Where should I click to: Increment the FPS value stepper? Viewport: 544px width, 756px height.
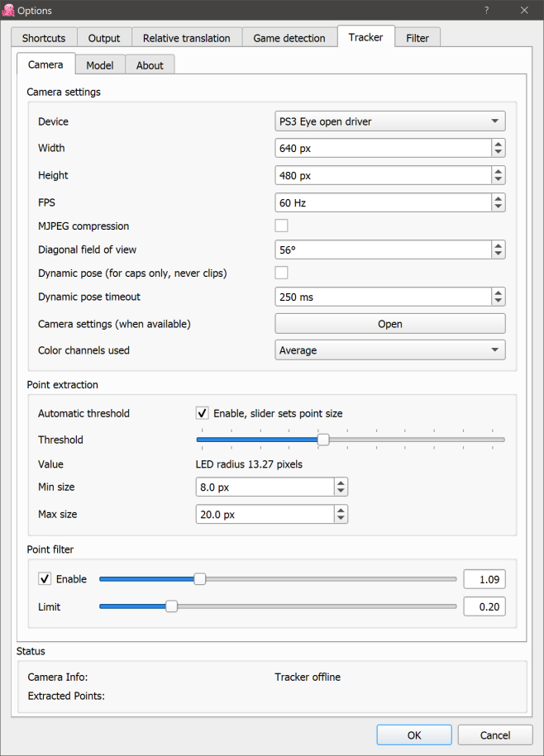(499, 198)
